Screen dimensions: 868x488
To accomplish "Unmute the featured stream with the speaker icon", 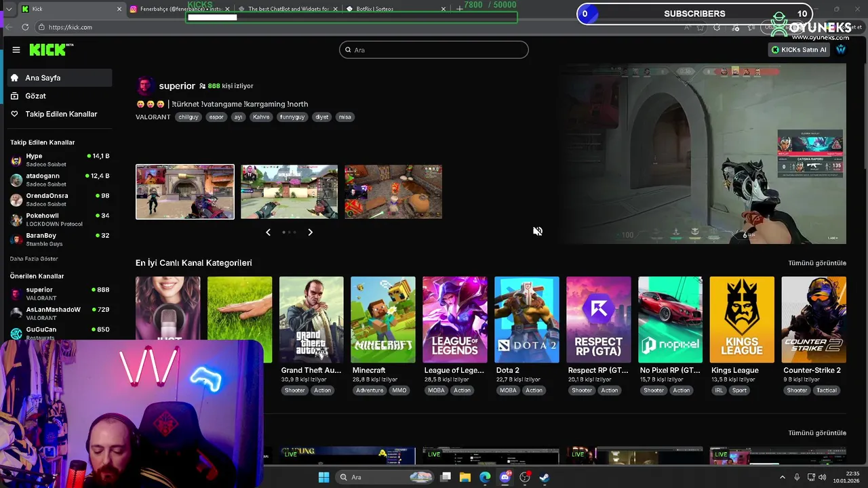I will pyautogui.click(x=538, y=231).
